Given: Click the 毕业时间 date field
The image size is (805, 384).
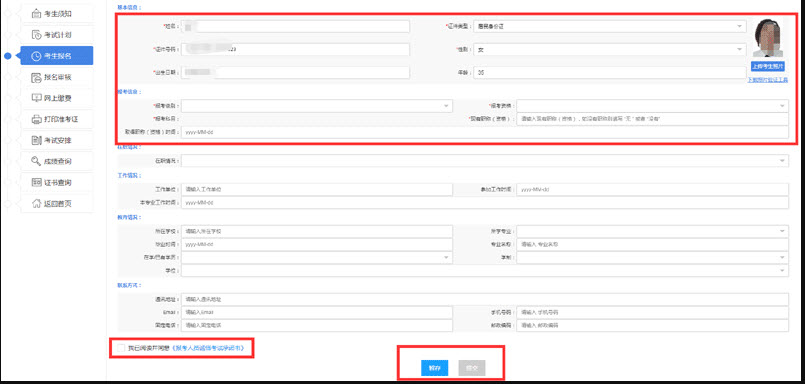Looking at the screenshot, I should tap(316, 244).
